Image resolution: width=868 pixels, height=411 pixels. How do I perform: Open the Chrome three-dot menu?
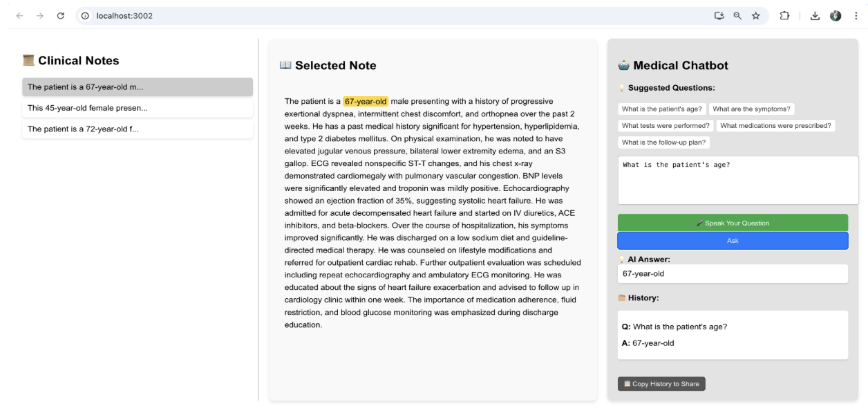[x=856, y=16]
